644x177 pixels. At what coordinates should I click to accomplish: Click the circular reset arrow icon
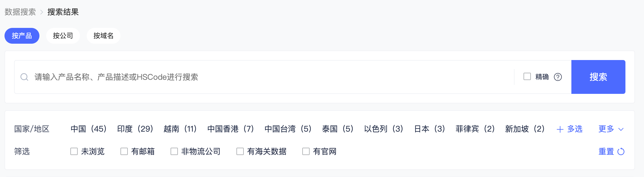pyautogui.click(x=621, y=152)
